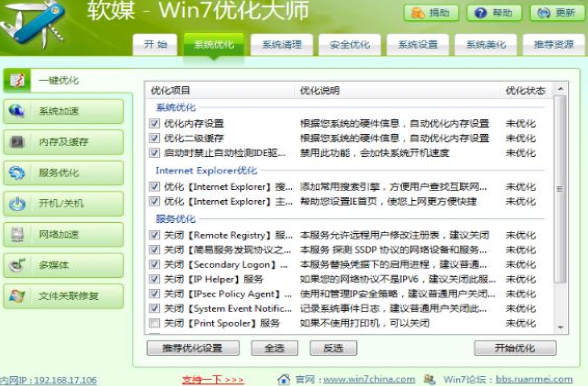Switch to 安全优化 tab
The height and width of the screenshot is (386, 588).
pos(350,45)
